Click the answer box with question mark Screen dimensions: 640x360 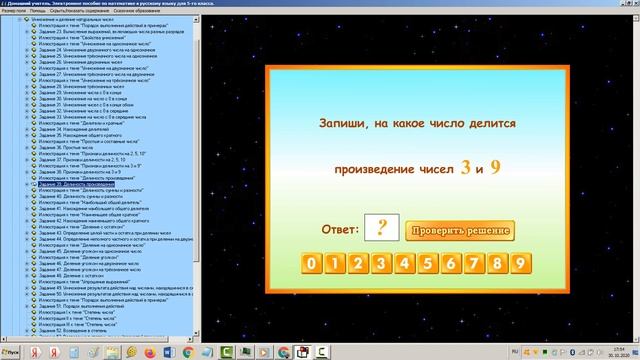coord(382,227)
